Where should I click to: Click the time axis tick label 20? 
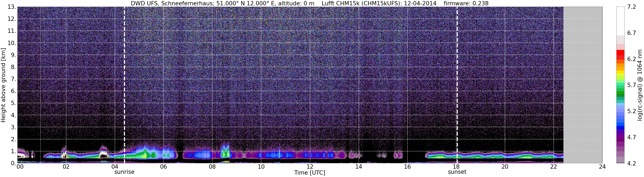(505, 167)
